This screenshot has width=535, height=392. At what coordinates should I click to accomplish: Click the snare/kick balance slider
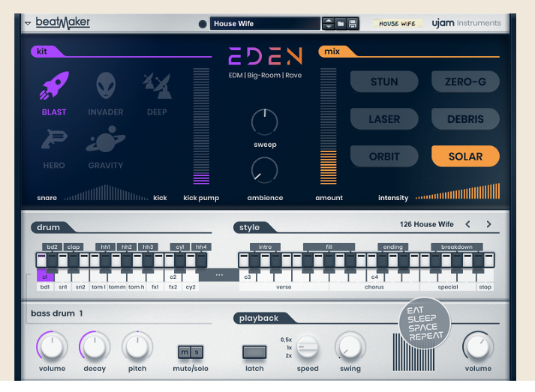click(106, 193)
